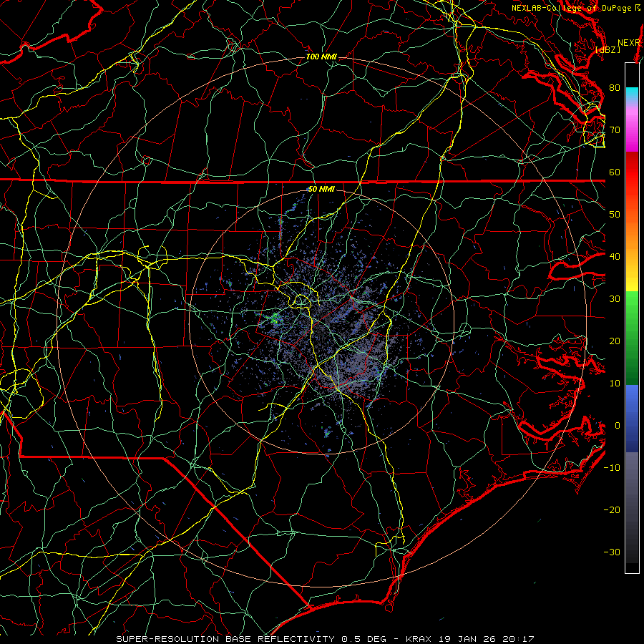Click the 100 NMI range ring label
The width and height of the screenshot is (644, 644).
pos(321,57)
